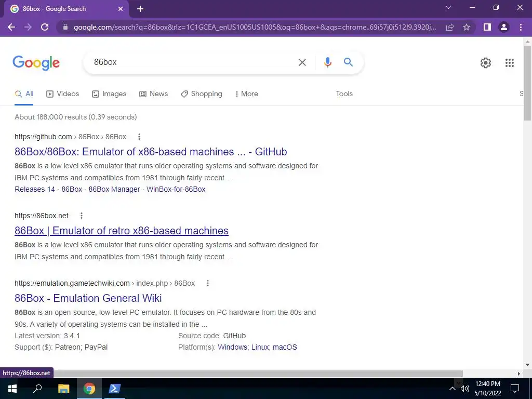Reload the page with the refresh icon

pyautogui.click(x=45, y=27)
